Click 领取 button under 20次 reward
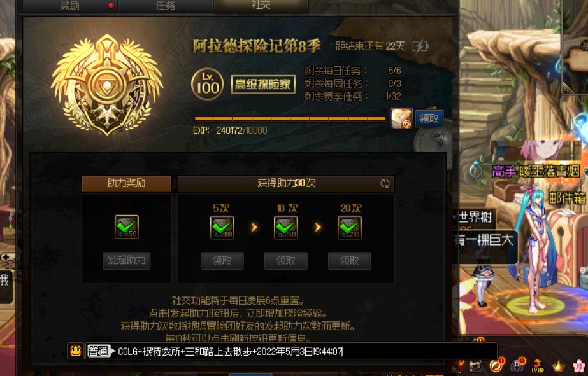This screenshot has height=376, width=588. click(x=350, y=261)
